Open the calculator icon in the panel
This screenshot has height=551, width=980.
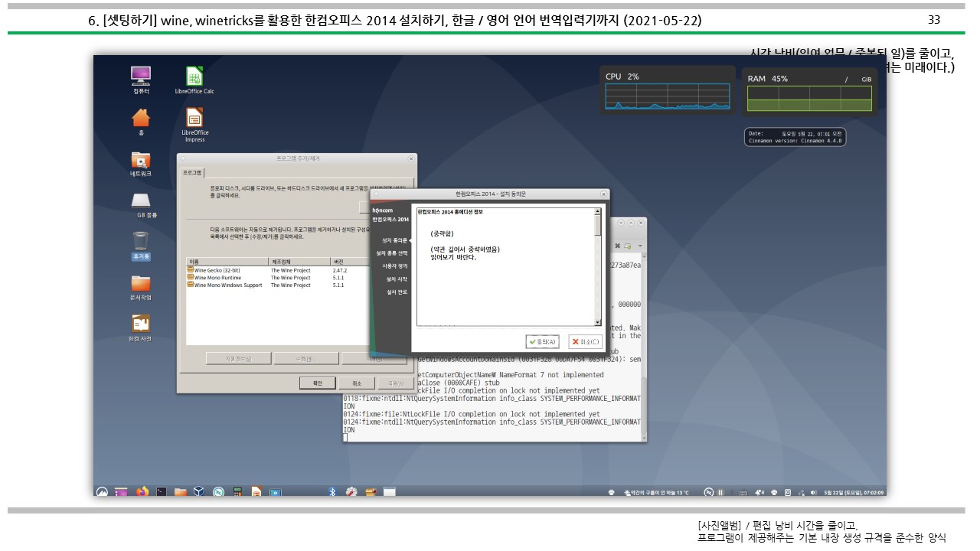tap(238, 491)
